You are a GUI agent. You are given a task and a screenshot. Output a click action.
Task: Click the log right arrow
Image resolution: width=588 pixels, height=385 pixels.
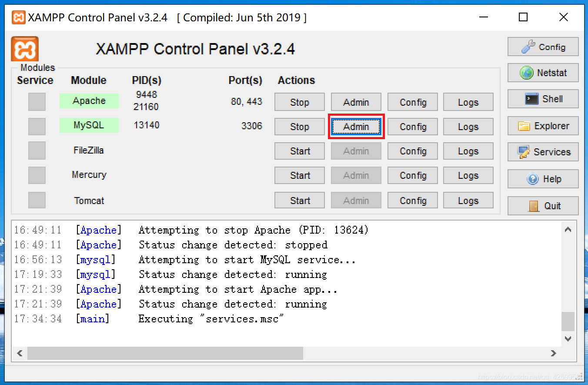[x=554, y=353]
